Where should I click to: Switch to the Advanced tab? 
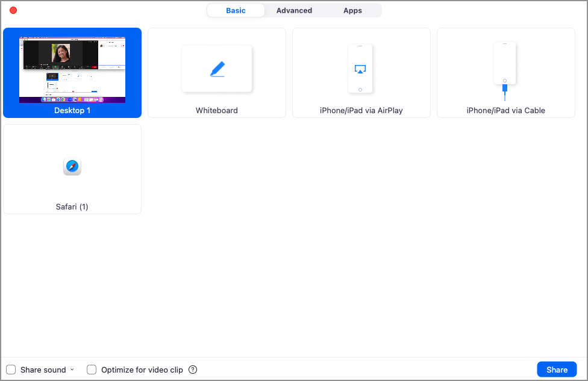pos(294,10)
